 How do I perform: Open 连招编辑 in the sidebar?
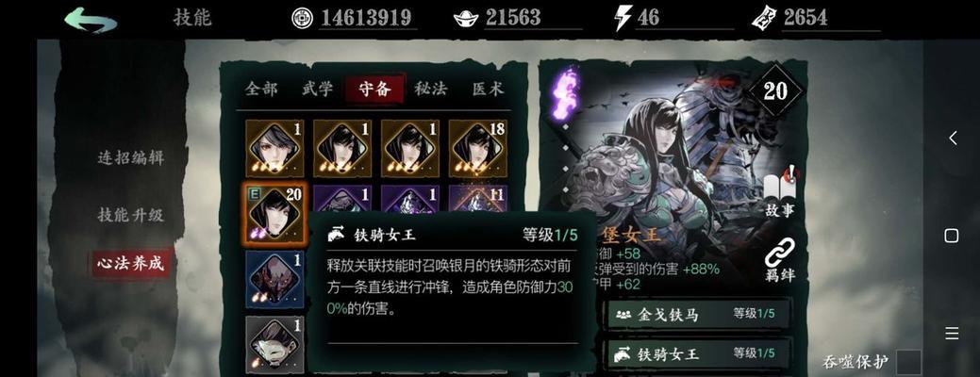coord(130,157)
